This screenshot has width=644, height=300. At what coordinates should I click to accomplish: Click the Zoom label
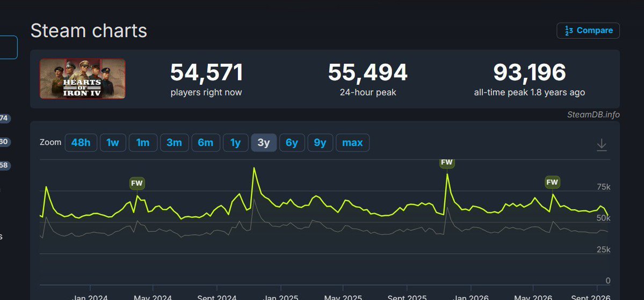click(50, 142)
